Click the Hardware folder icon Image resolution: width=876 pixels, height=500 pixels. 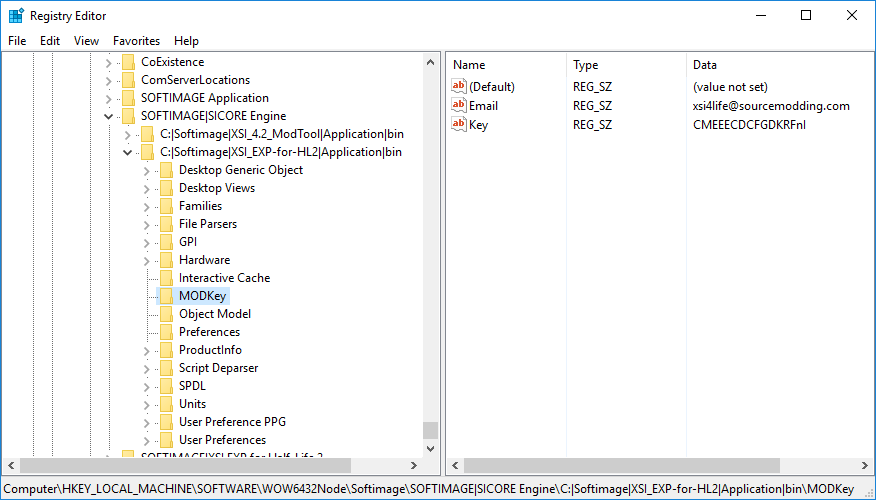[166, 260]
